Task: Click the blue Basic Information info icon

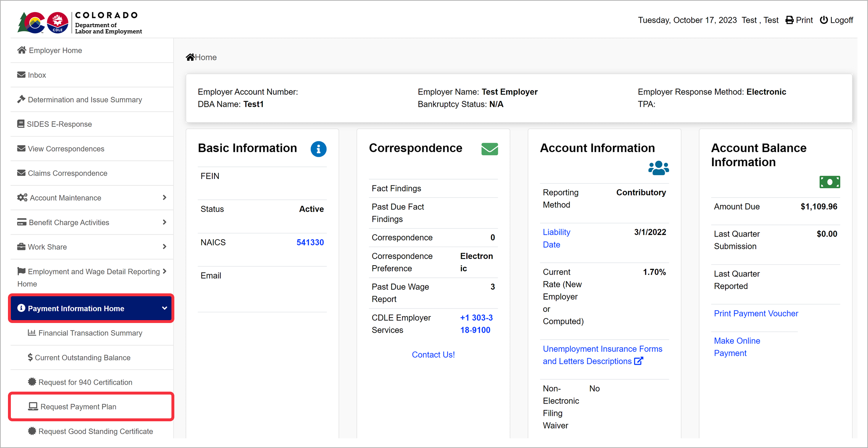Action: tap(318, 149)
